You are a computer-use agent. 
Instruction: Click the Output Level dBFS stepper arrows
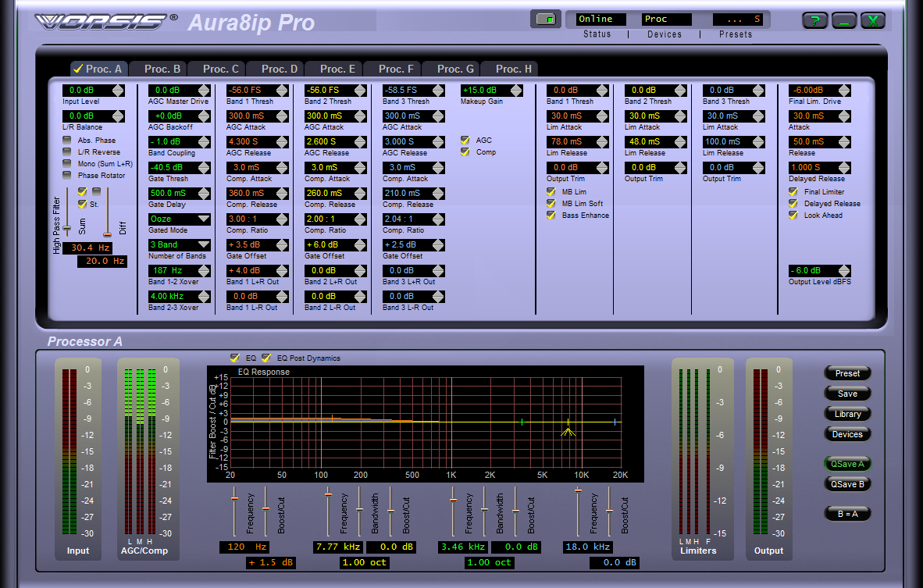click(x=844, y=271)
